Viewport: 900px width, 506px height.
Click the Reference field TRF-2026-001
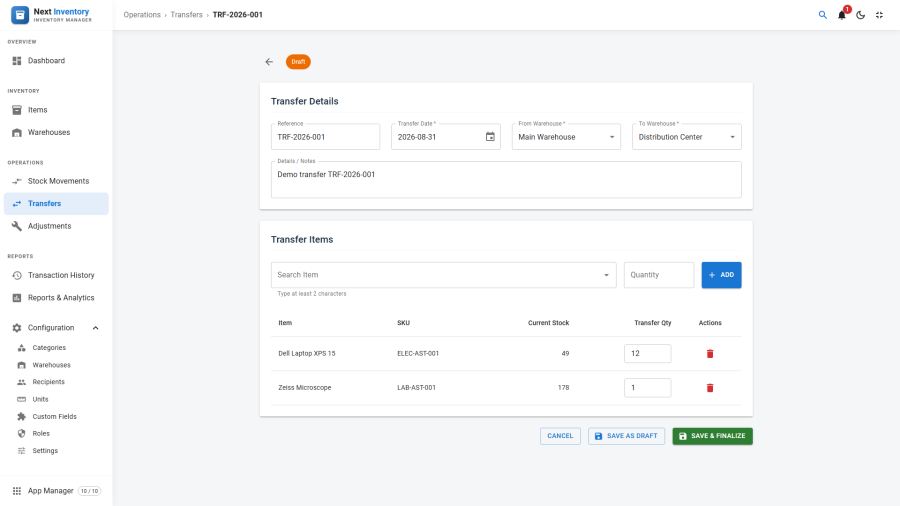tap(325, 137)
